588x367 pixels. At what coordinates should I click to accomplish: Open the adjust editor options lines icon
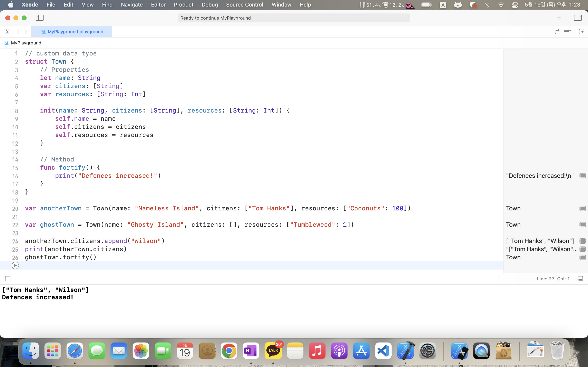(x=567, y=32)
